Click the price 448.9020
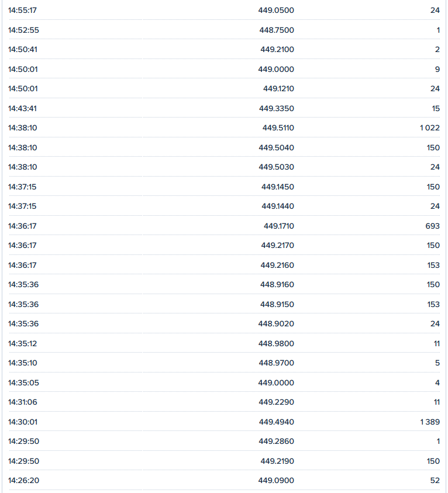The width and height of the screenshot is (448, 493). tap(277, 324)
